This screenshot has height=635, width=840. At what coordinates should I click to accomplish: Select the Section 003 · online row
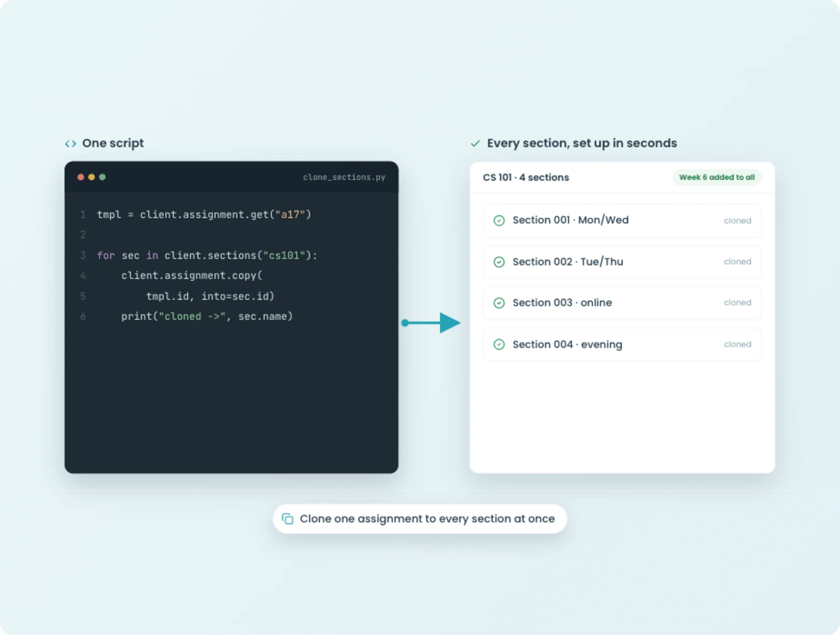[x=622, y=303]
